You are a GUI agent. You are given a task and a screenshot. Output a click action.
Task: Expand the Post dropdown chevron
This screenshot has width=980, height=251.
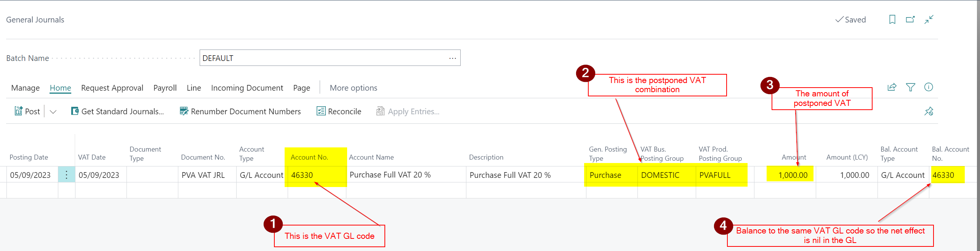53,112
